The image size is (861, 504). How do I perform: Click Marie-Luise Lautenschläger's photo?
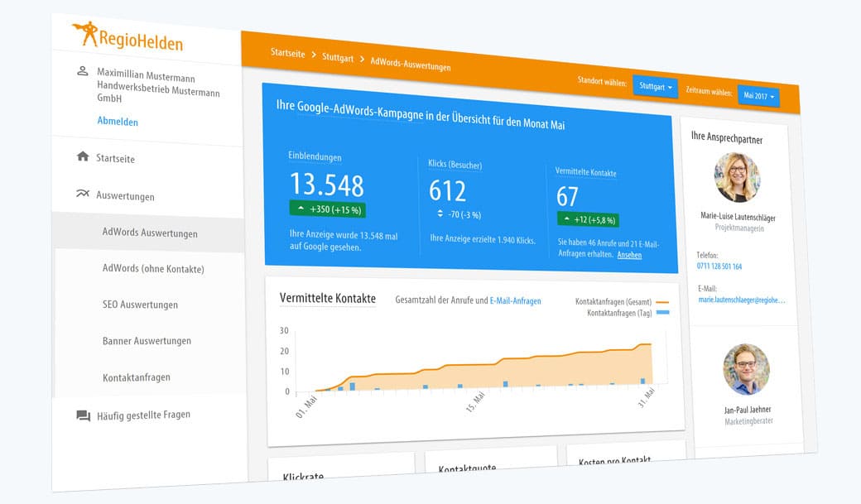click(x=738, y=177)
